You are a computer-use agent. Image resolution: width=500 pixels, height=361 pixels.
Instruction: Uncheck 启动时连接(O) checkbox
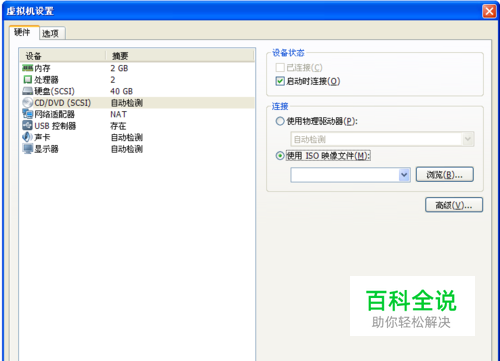click(x=280, y=81)
